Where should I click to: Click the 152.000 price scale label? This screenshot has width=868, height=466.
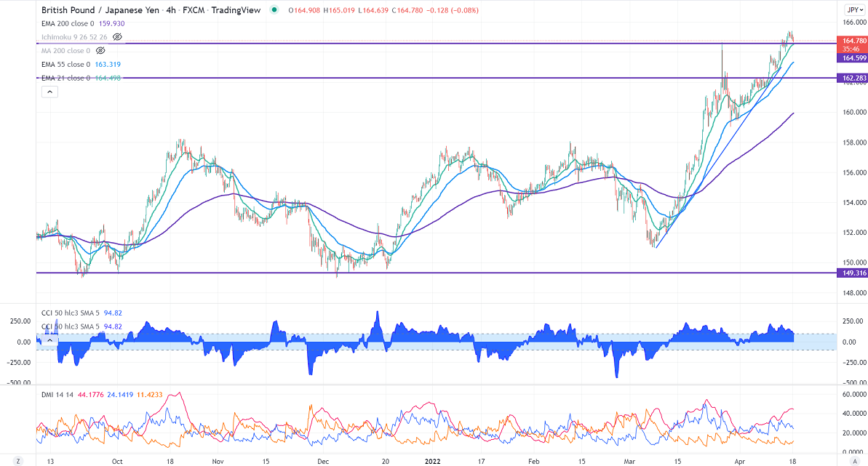click(854, 233)
